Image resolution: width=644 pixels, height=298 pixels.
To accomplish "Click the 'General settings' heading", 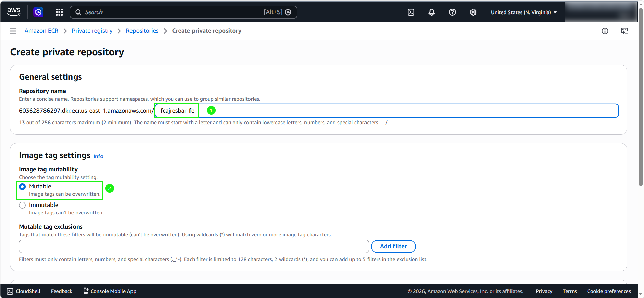I will point(50,77).
